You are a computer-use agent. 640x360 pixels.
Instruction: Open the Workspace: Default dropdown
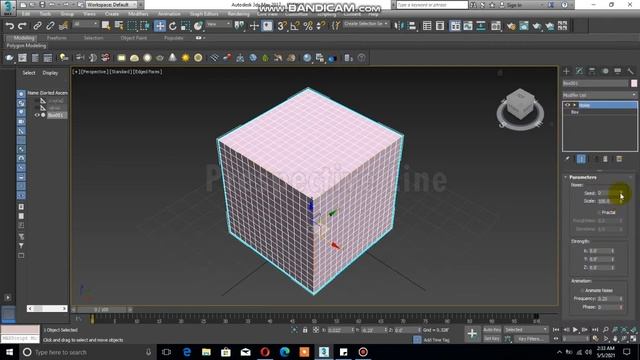tap(112, 5)
